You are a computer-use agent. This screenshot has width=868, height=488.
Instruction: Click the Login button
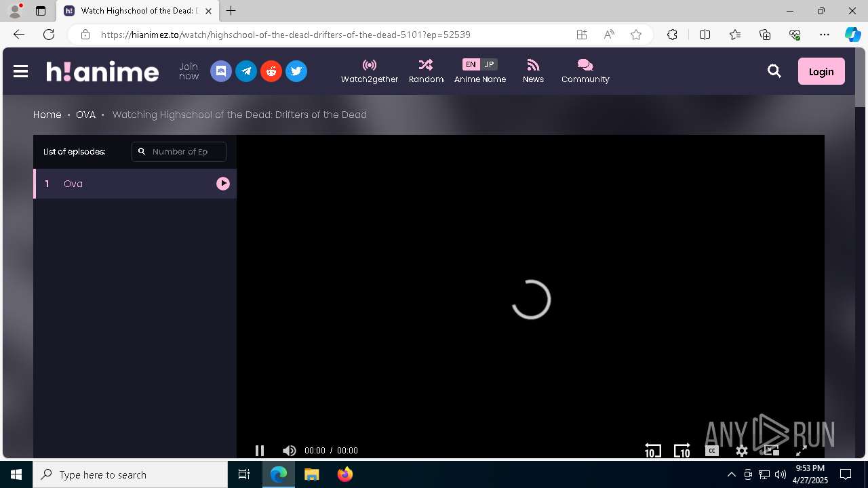(x=821, y=71)
